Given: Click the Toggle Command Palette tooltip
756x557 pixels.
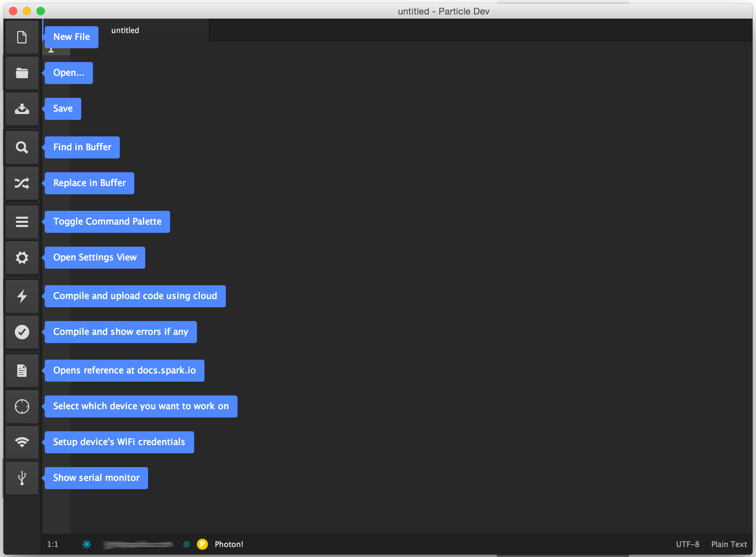Looking at the screenshot, I should pyautogui.click(x=107, y=221).
